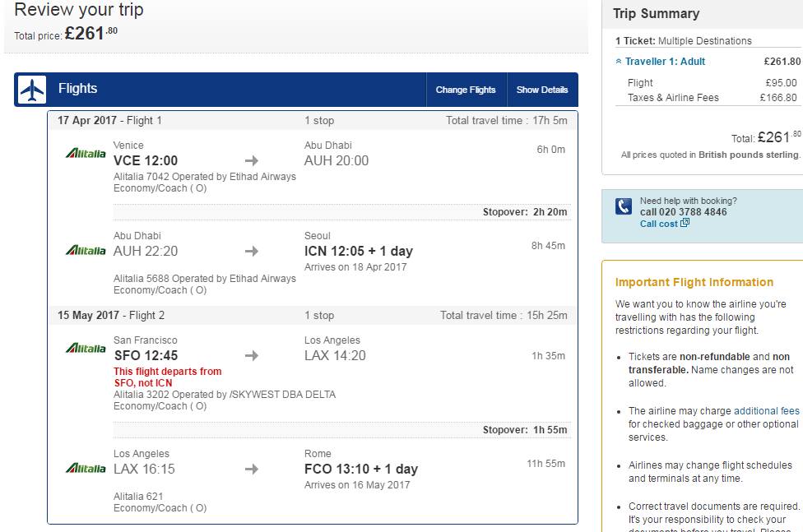Click the Flights section title
Viewport: 803px width, 532px height.
click(77, 89)
